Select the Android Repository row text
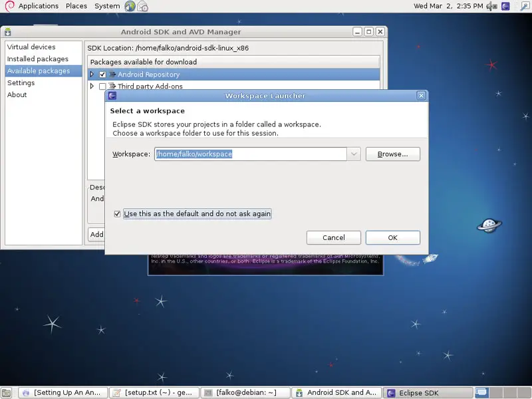Viewport: 532px width, 399px height. (x=148, y=74)
